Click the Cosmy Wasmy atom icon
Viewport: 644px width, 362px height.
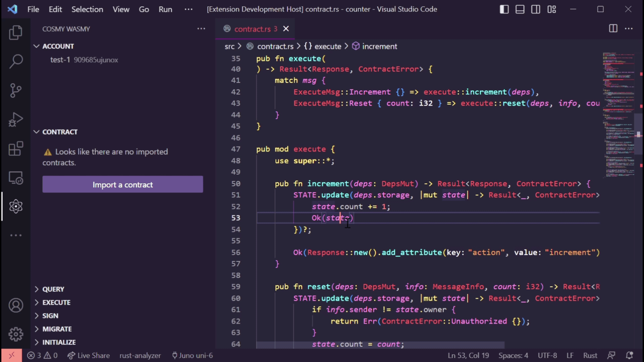pyautogui.click(x=15, y=206)
